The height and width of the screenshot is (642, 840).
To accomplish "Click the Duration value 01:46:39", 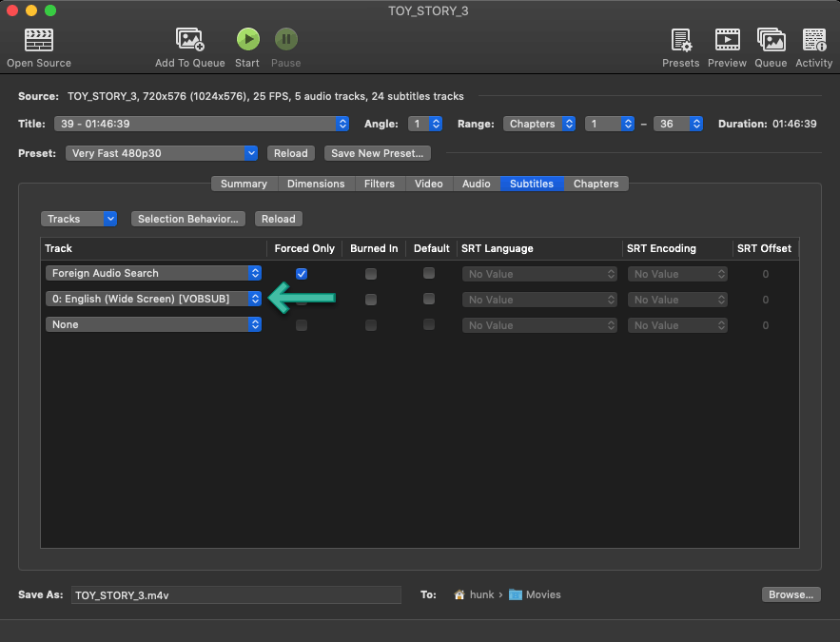I will pyautogui.click(x=794, y=124).
